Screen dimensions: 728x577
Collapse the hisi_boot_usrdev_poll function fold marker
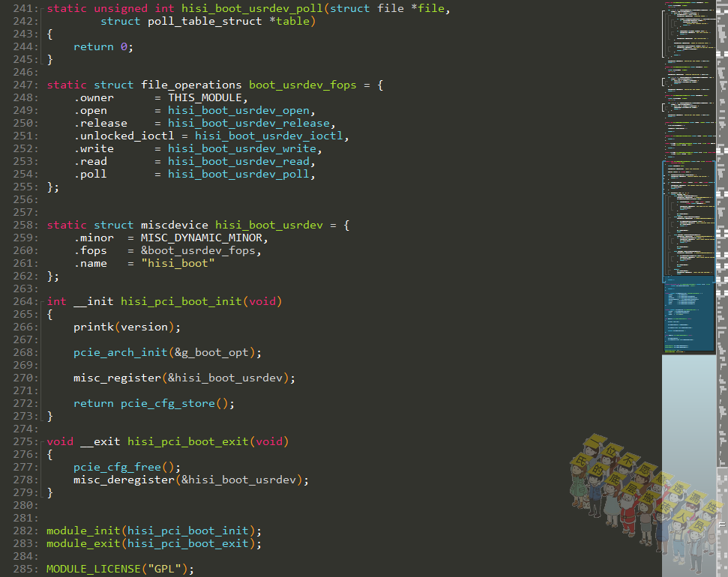43,8
